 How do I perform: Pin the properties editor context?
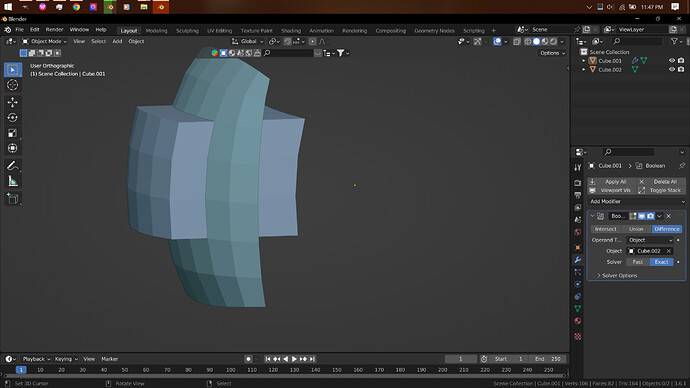682,166
